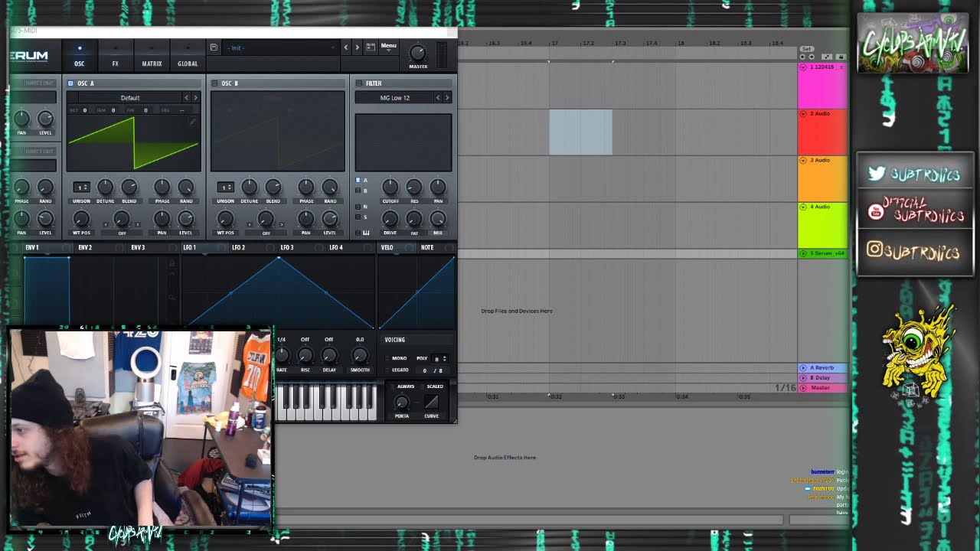
Task: Fold the 2 Audio track
Action: pos(803,113)
